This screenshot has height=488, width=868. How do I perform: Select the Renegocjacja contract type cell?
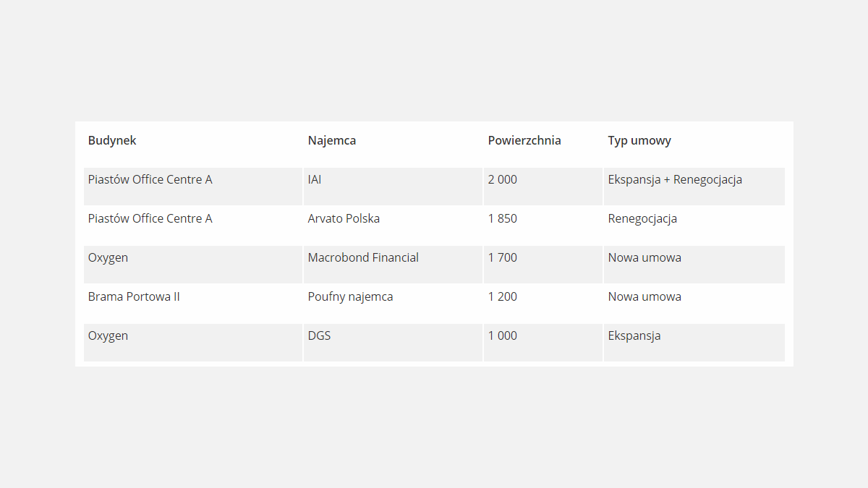tap(642, 218)
